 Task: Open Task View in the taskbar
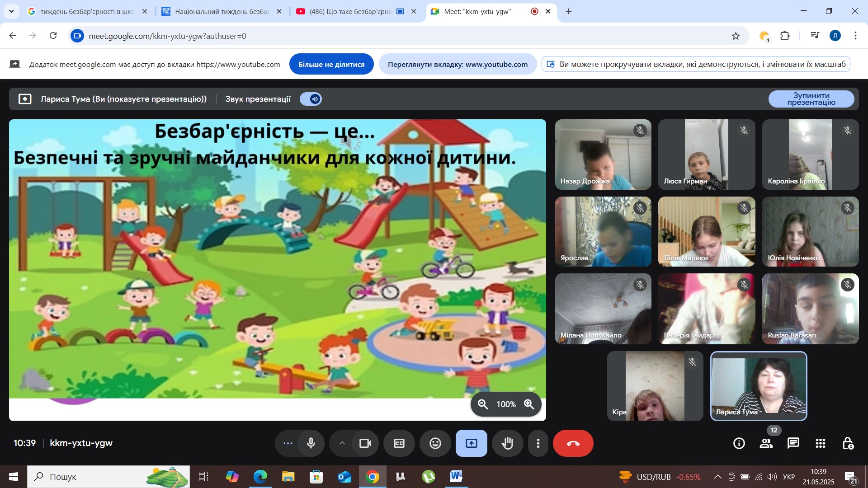tap(203, 477)
